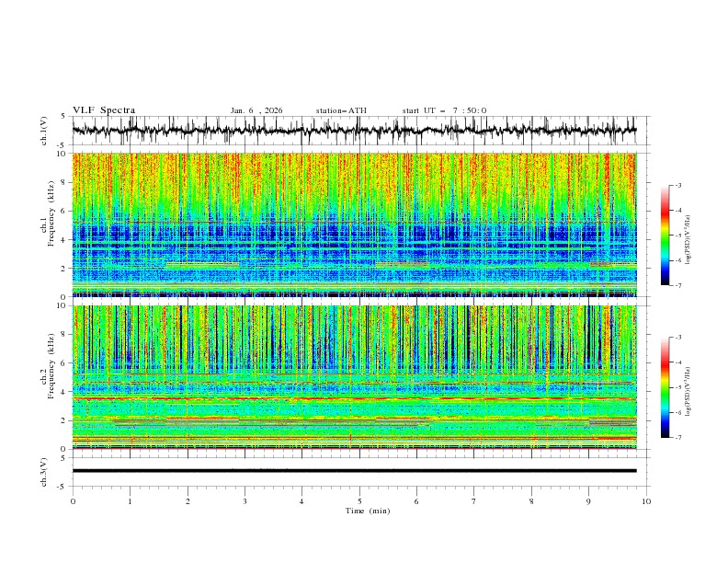Image resolution: width=728 pixels, height=563 pixels.
Task: Click the ch.1 spectrogram panel
Action: [354, 224]
